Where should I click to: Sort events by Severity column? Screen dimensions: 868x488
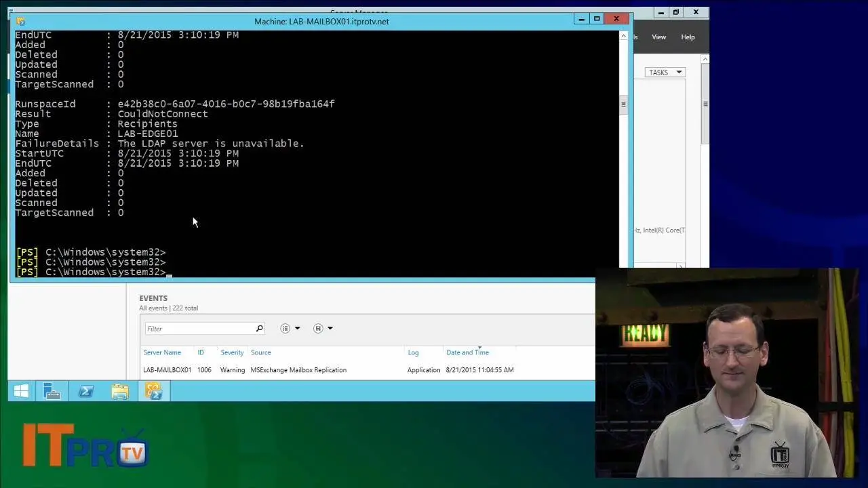pyautogui.click(x=232, y=352)
